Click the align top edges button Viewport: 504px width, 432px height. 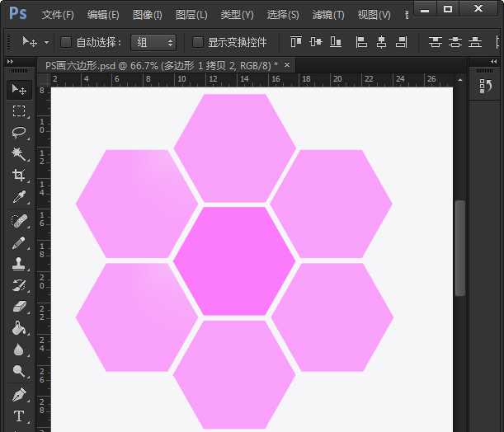coord(296,42)
